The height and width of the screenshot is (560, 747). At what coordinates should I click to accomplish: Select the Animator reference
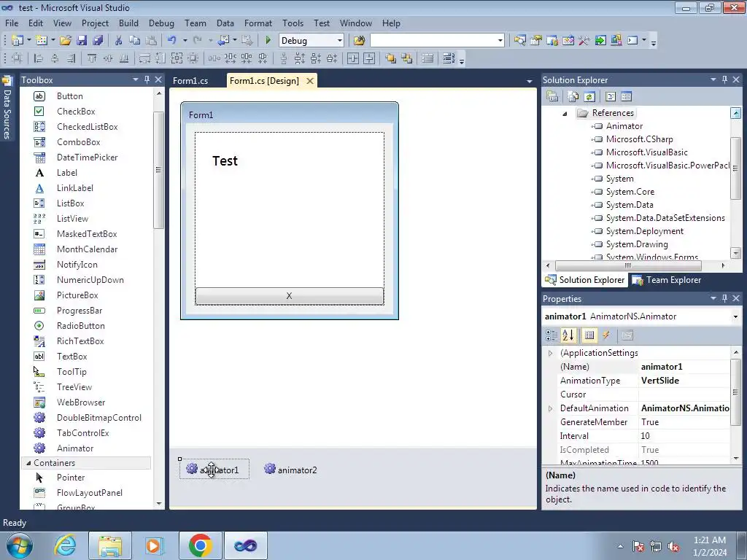[x=624, y=126]
